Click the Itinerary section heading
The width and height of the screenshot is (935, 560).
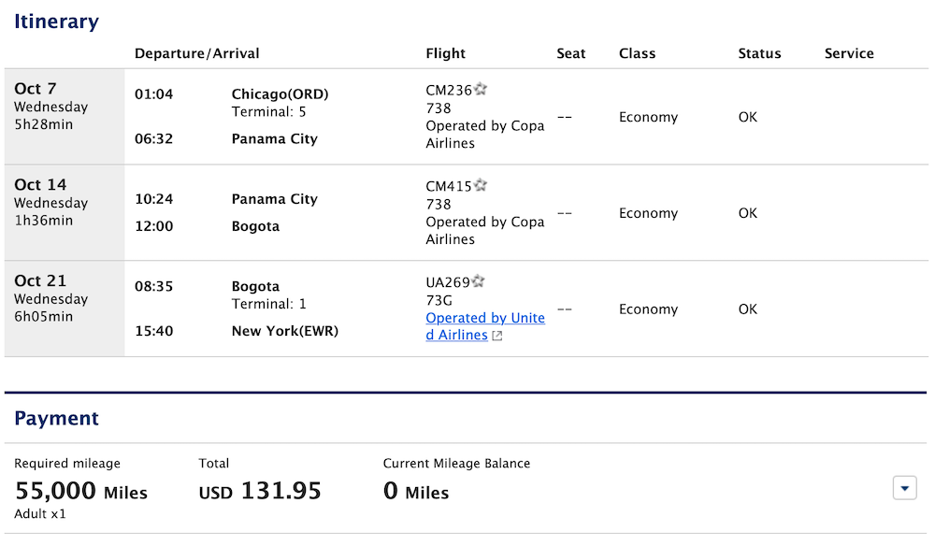[x=56, y=21]
